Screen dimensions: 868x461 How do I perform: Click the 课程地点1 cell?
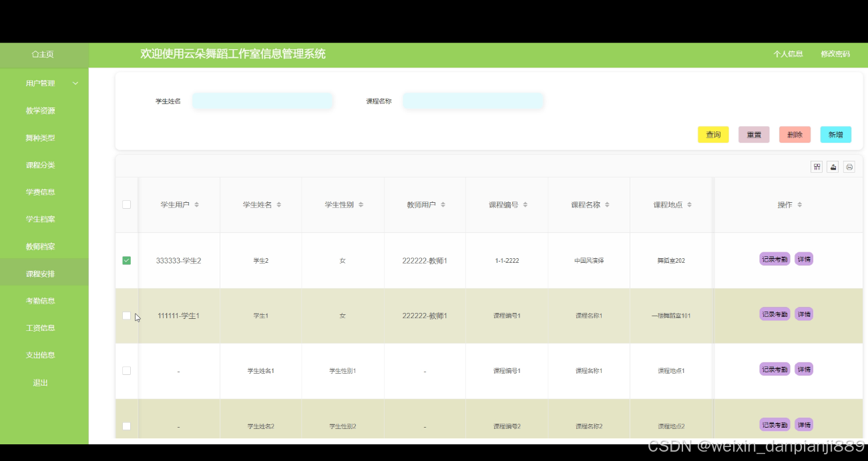point(671,371)
